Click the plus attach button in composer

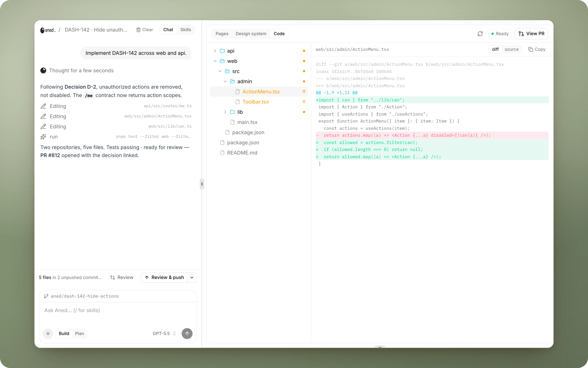48,333
